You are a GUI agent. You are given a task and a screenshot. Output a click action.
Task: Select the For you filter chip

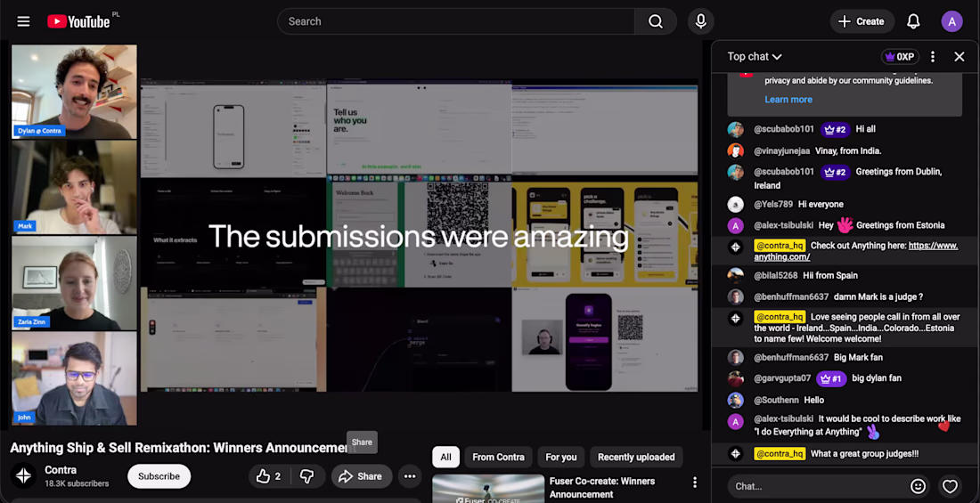[560, 457]
